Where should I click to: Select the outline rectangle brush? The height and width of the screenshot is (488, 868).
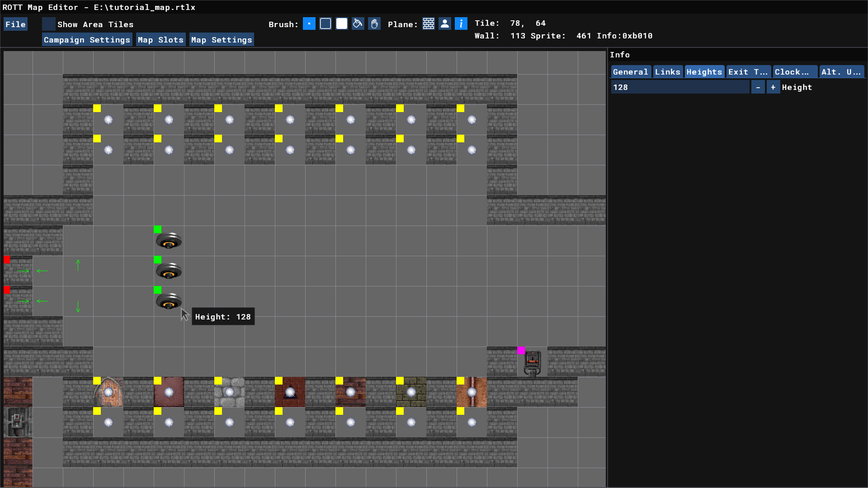(325, 24)
